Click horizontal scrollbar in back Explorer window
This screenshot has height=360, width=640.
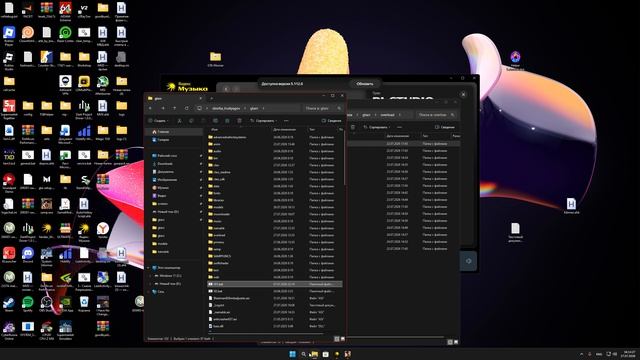click(396, 337)
